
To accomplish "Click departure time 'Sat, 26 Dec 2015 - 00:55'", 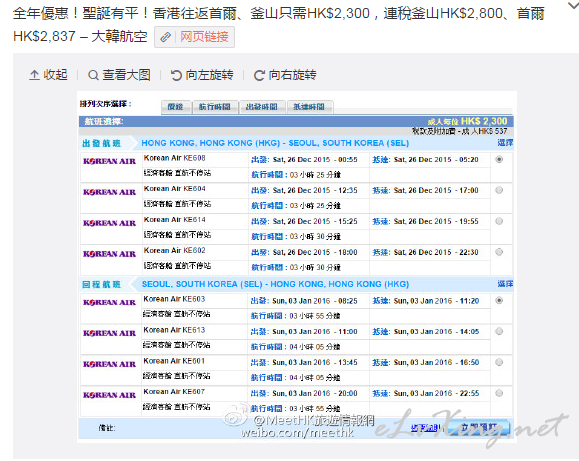I will coord(315,160).
